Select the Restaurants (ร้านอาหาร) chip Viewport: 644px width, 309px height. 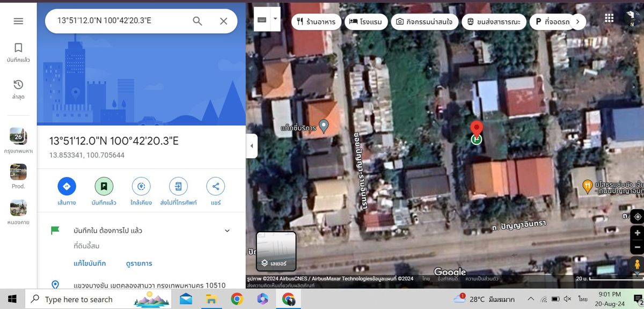pyautogui.click(x=316, y=21)
